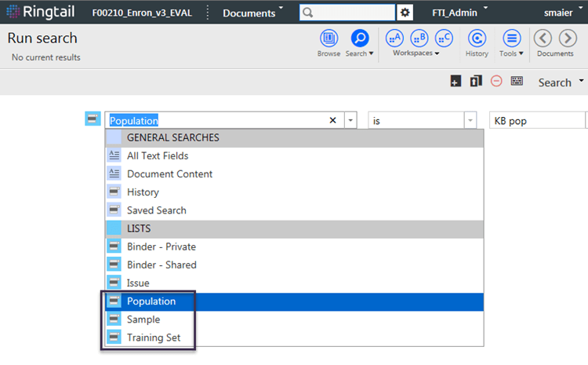
Task: Click the vertical dots separator menu
Action: click(x=208, y=13)
